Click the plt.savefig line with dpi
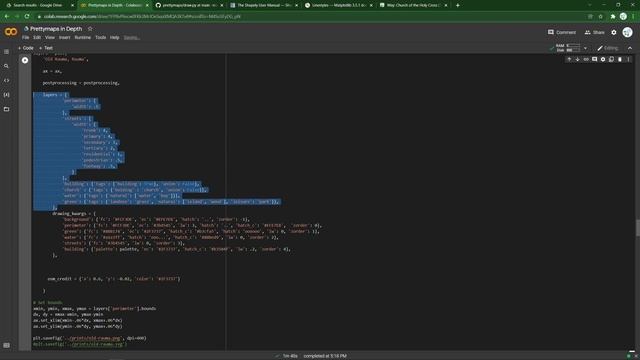Screen dimensions: 640x360 (89, 338)
